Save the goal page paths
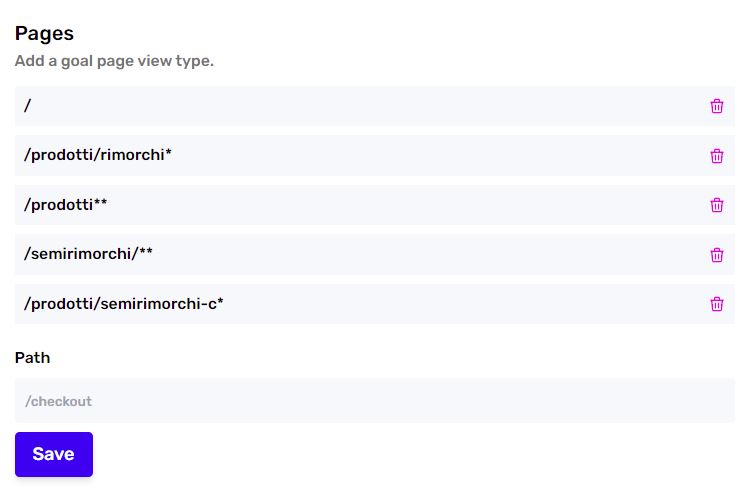The width and height of the screenshot is (750, 494). coord(54,454)
